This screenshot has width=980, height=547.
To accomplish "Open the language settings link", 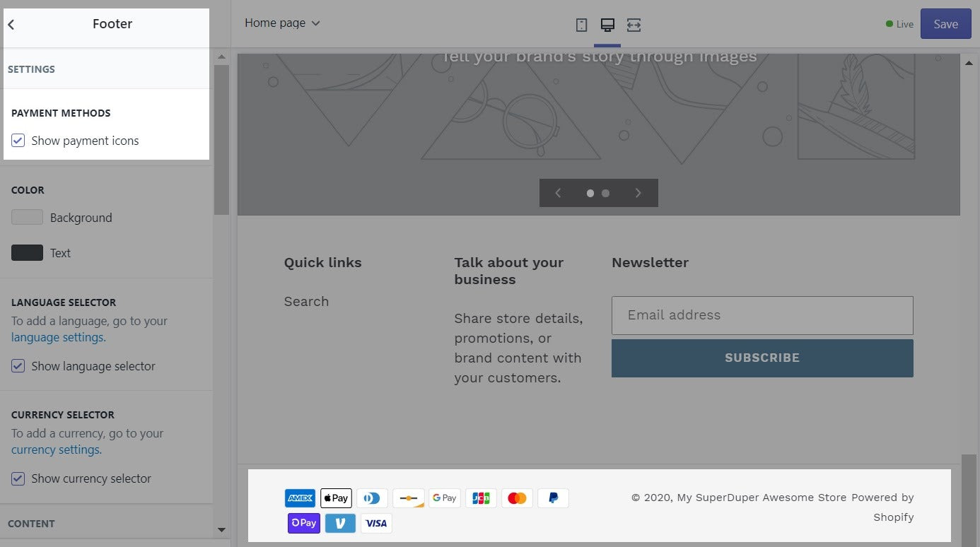I will click(x=59, y=338).
